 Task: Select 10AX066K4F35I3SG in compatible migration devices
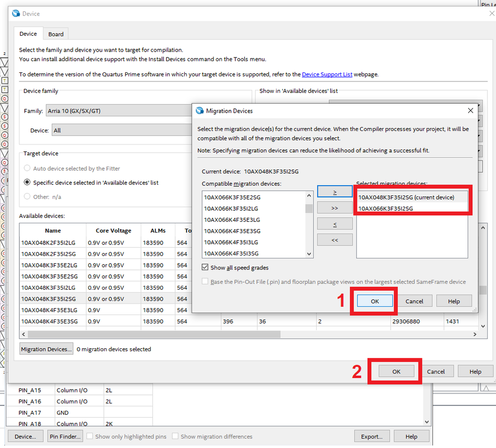[254, 253]
